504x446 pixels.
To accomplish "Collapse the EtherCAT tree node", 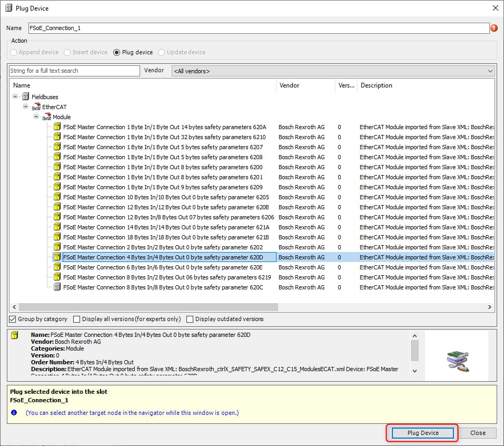I will (25, 106).
